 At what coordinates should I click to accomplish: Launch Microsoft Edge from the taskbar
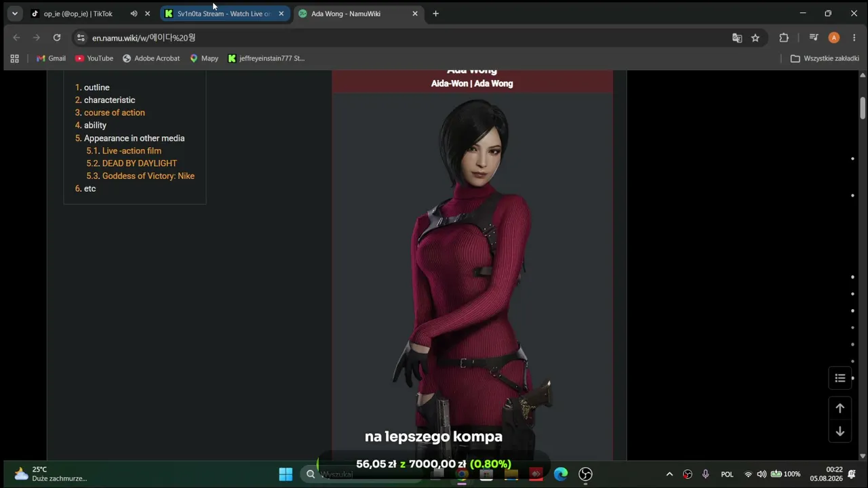561,474
